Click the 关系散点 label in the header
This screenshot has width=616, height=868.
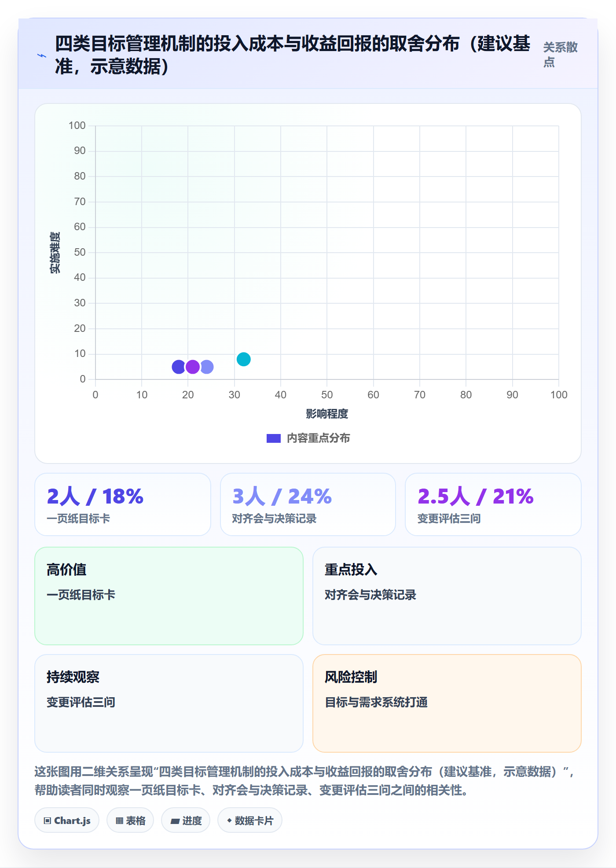pos(560,55)
